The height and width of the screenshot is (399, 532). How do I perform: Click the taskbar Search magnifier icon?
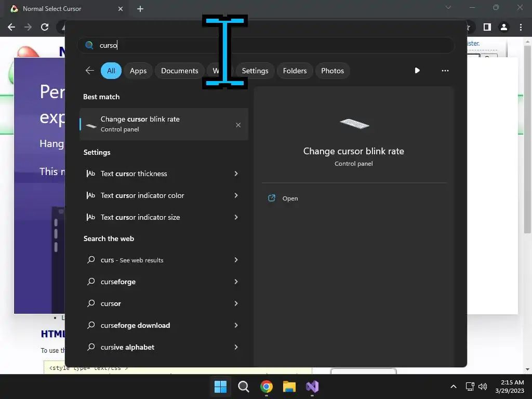click(243, 387)
